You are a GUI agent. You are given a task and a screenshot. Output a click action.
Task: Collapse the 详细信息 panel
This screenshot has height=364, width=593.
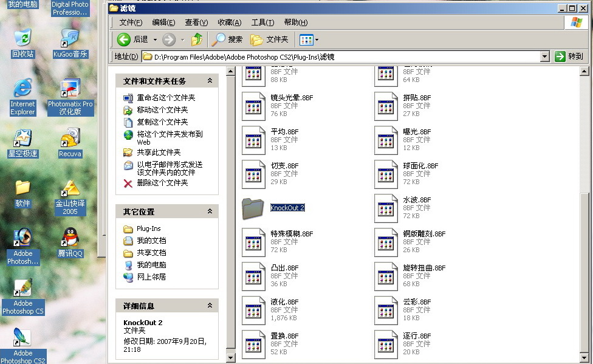(x=210, y=306)
